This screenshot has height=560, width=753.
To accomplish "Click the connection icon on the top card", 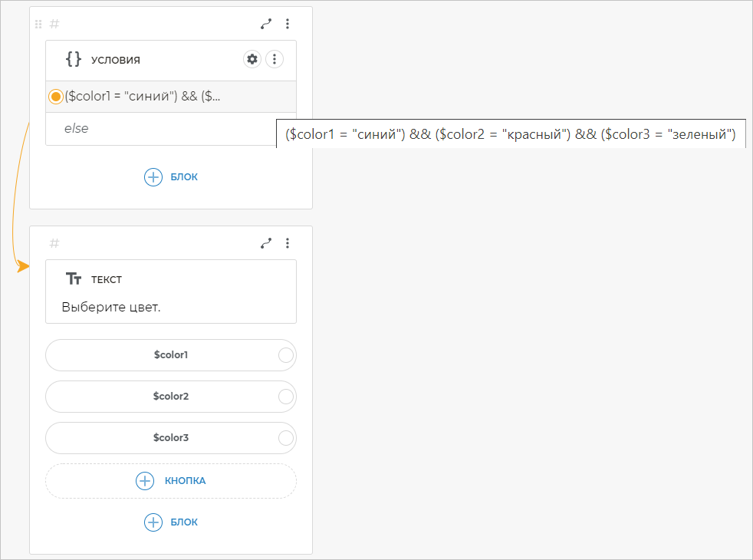I will pyautogui.click(x=266, y=24).
